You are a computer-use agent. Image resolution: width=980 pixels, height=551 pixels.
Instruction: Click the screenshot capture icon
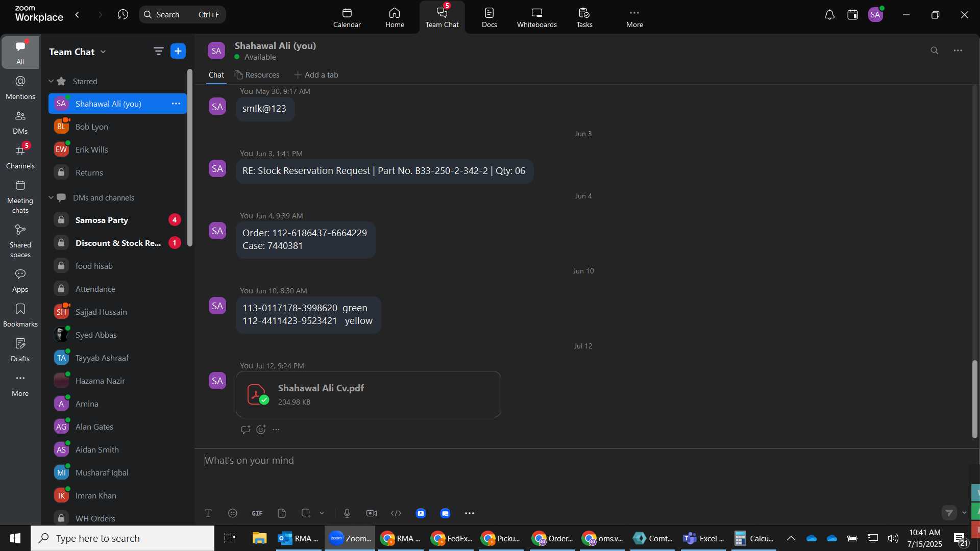306,513
